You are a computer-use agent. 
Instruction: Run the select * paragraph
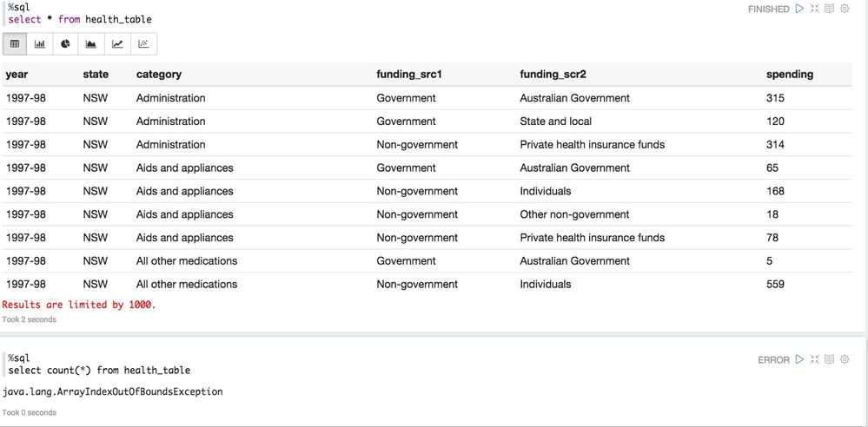[x=798, y=9]
